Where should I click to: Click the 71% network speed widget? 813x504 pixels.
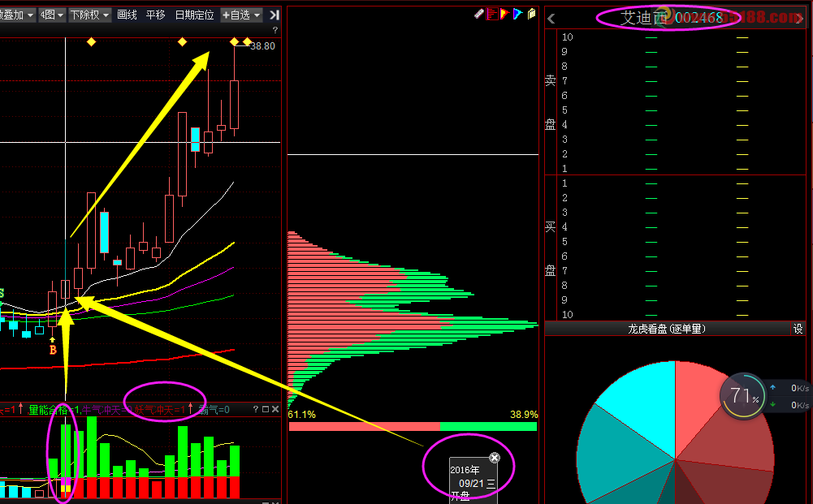coord(743,396)
